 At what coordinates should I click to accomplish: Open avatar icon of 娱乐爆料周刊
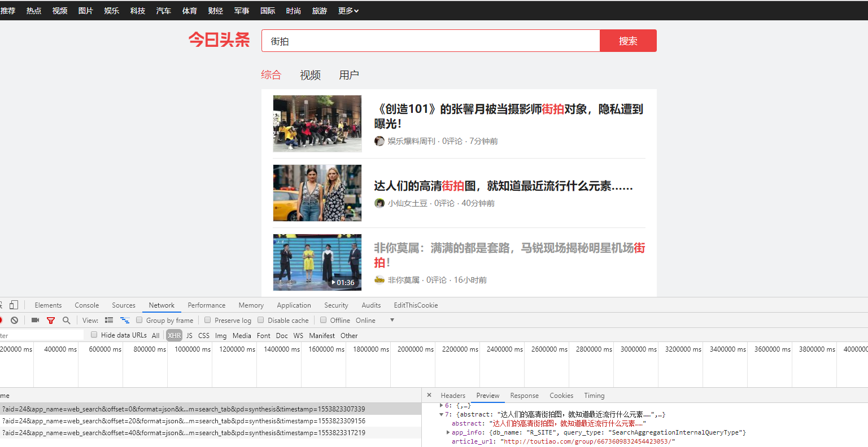tap(380, 141)
